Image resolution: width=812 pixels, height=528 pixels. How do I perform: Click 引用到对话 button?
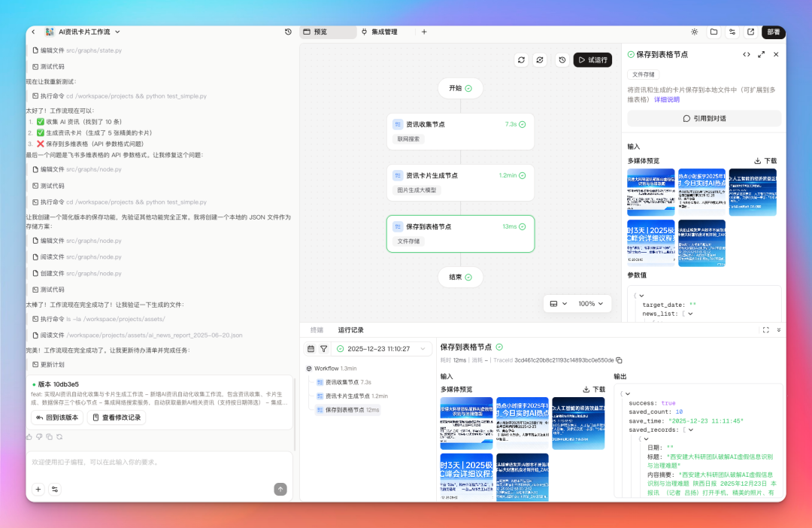point(704,119)
